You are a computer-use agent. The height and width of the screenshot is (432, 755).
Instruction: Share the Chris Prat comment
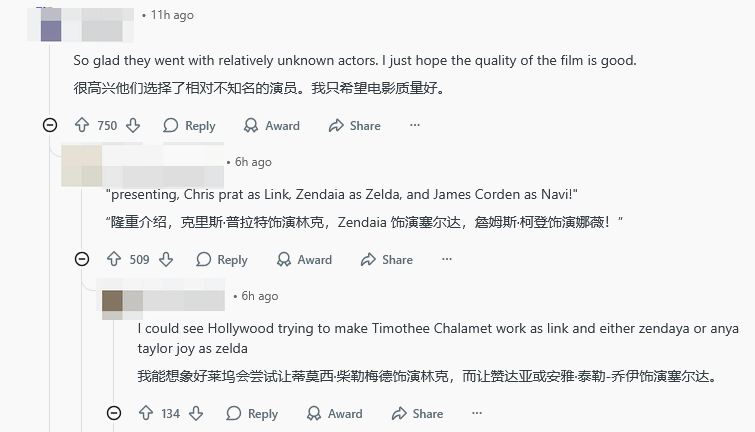(x=386, y=260)
